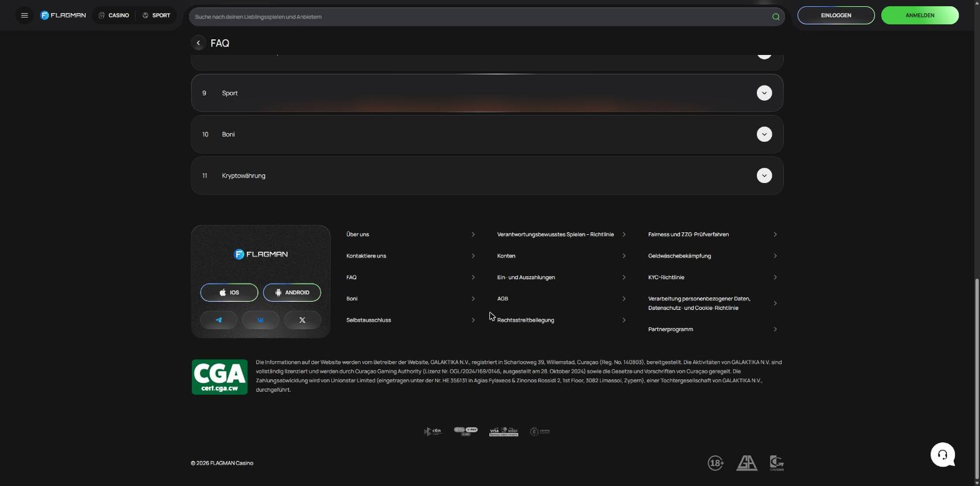Focus the game and provider search field
The height and width of the screenshot is (486, 980).
[487, 17]
